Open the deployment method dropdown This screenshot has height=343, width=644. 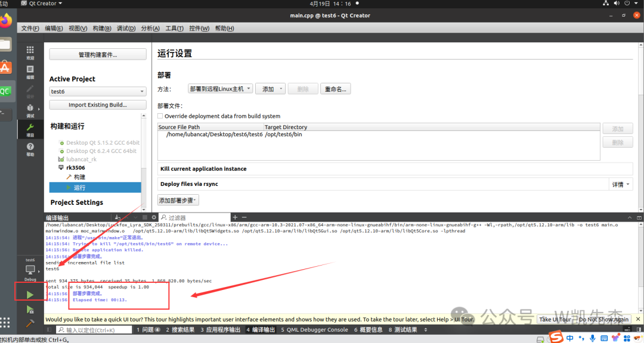[220, 89]
